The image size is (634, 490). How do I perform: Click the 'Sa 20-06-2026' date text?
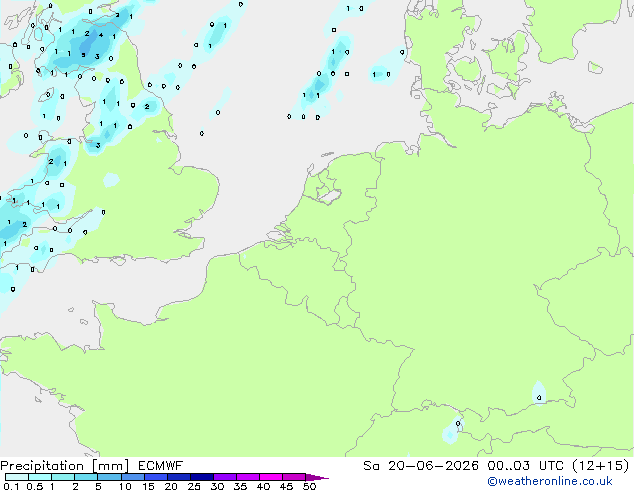tap(421, 466)
